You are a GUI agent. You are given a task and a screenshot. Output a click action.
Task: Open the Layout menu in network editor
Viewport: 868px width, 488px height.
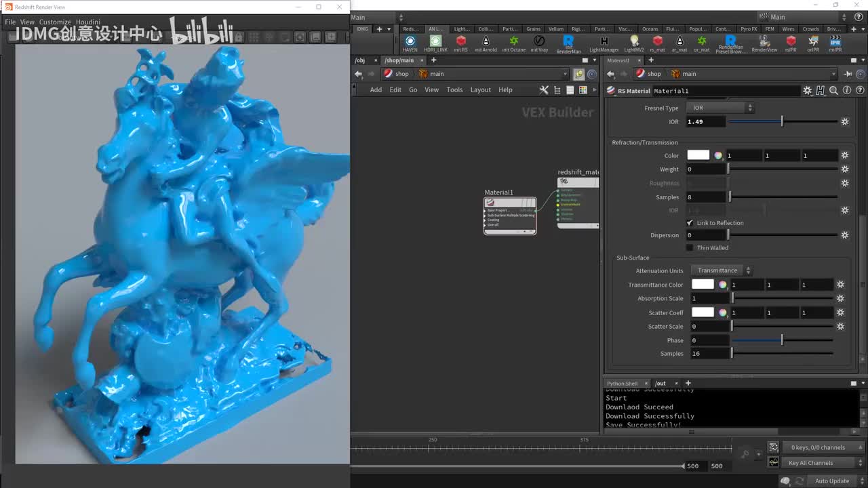click(x=481, y=89)
